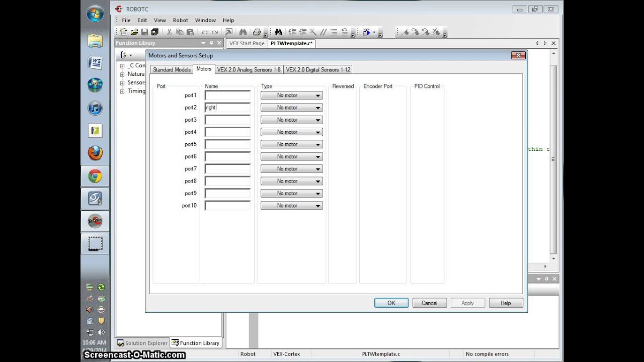Open the Edit menu
Image resolution: width=644 pixels, height=362 pixels.
coord(142,21)
